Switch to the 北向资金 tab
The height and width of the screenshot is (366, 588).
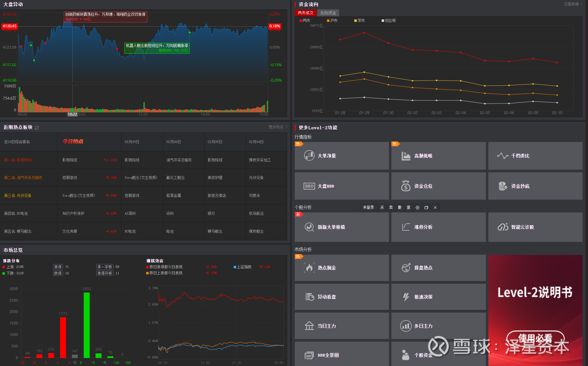pyautogui.click(x=328, y=13)
